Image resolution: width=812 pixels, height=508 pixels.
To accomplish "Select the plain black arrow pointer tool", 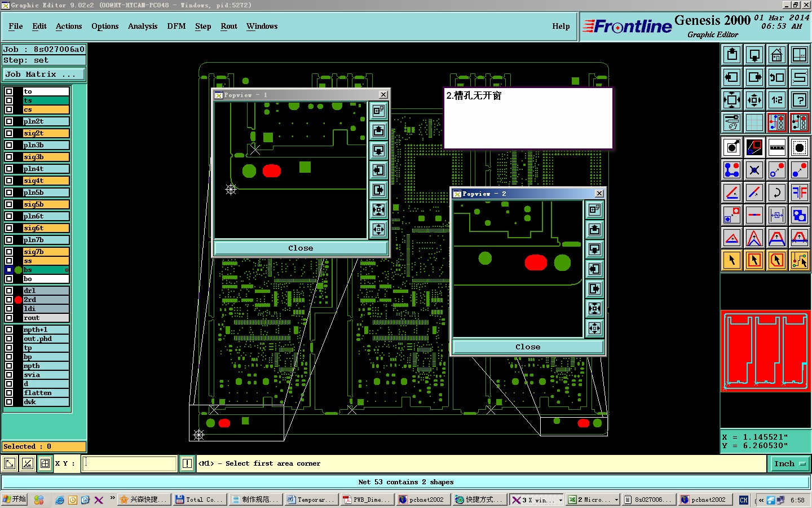I will tap(732, 260).
